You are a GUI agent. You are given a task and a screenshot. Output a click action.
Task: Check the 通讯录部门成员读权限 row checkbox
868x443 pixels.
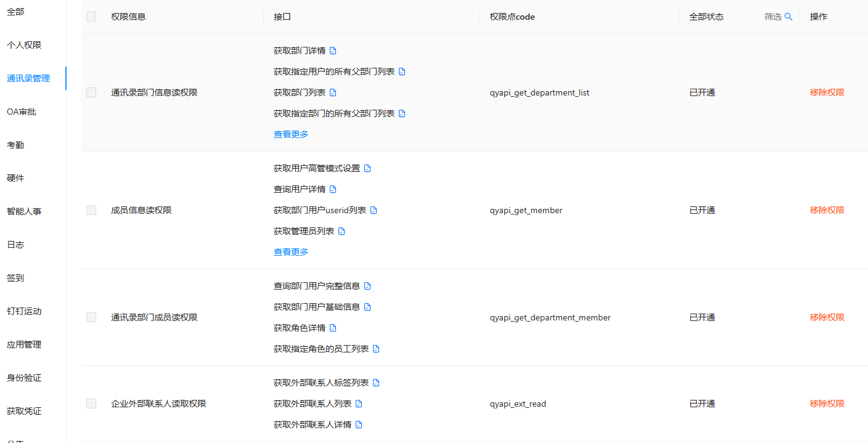pyautogui.click(x=91, y=317)
